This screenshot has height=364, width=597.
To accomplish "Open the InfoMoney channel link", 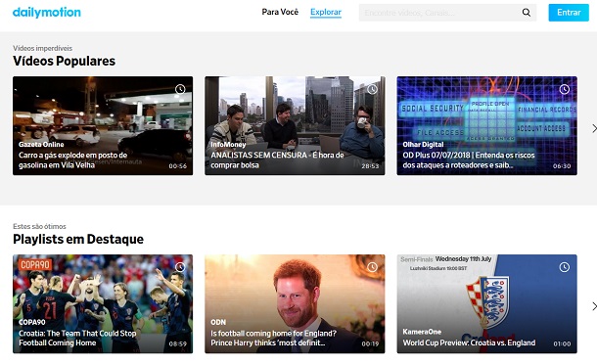I will pyautogui.click(x=228, y=144).
